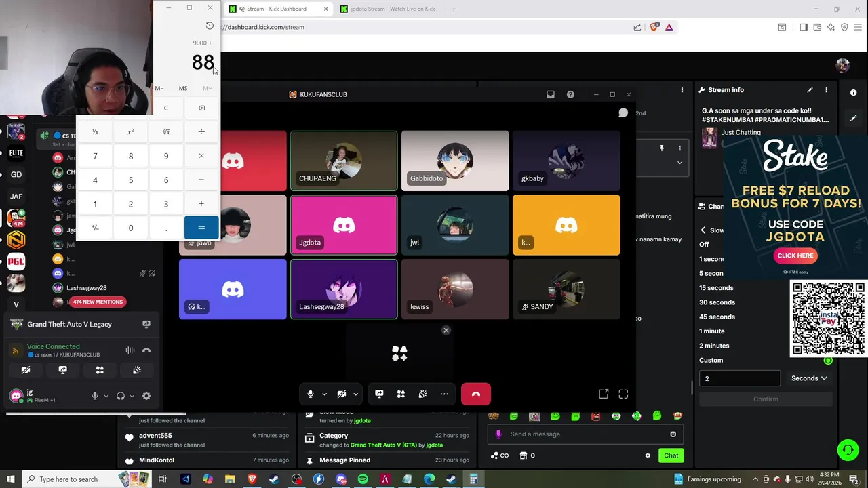Click MS memory store in Calculator
The image size is (868, 488).
pyautogui.click(x=183, y=88)
